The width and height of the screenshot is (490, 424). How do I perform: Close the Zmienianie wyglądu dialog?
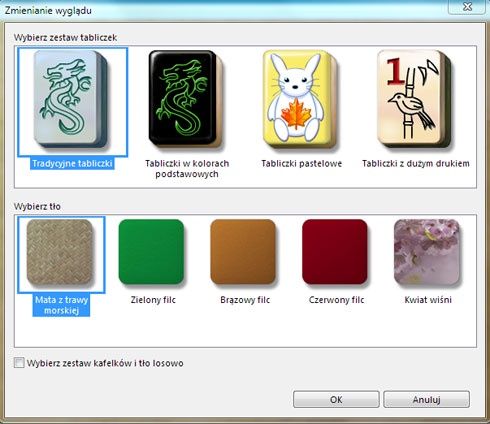click(467, 7)
